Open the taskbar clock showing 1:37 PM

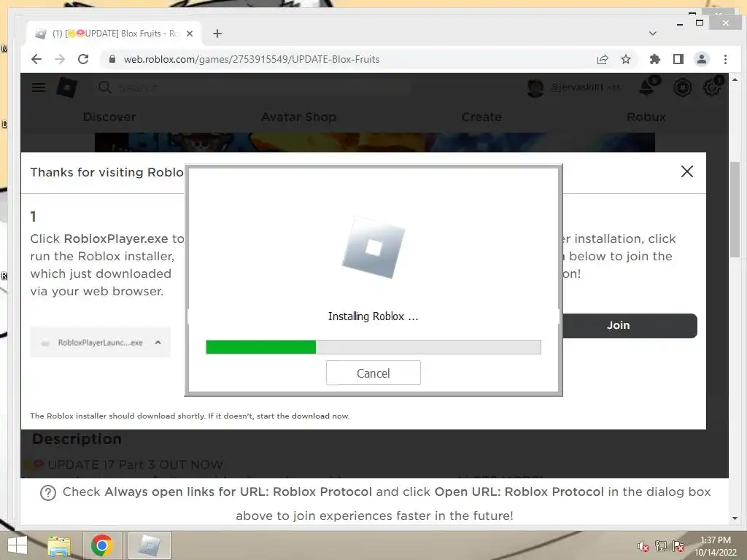pos(715,546)
